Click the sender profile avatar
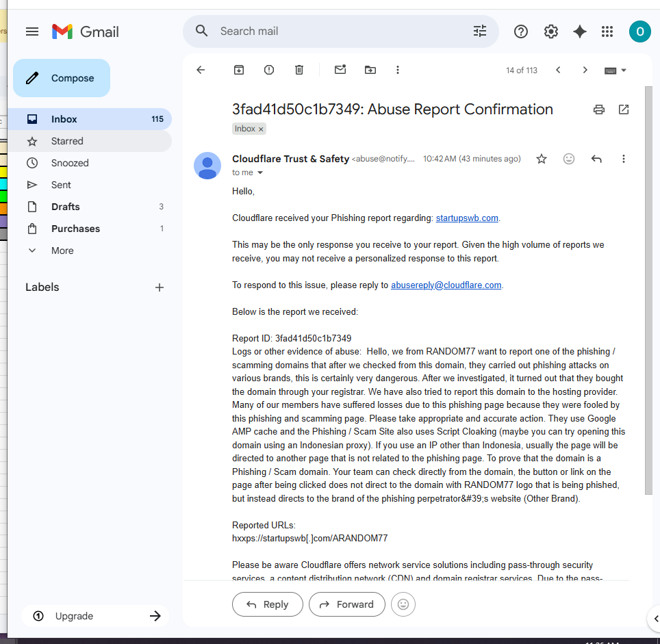Screen dimensions: 660x644 [207, 166]
